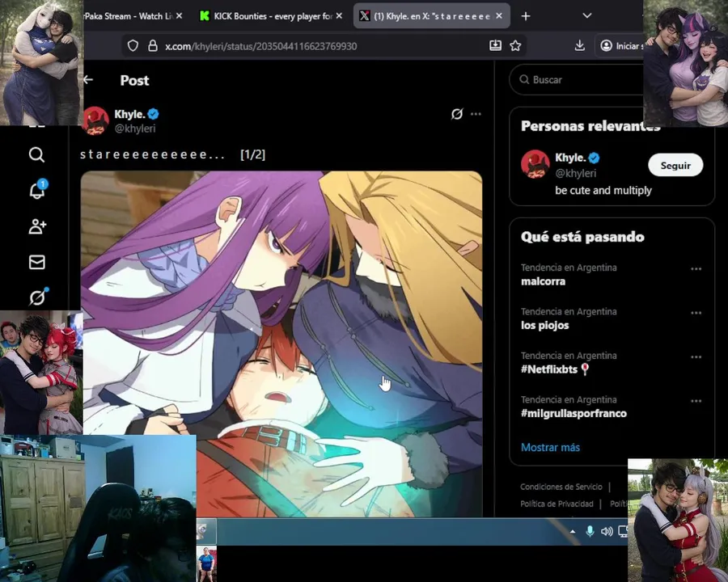This screenshot has width=728, height=582.
Task: Click the address bar URL
Action: click(261, 46)
